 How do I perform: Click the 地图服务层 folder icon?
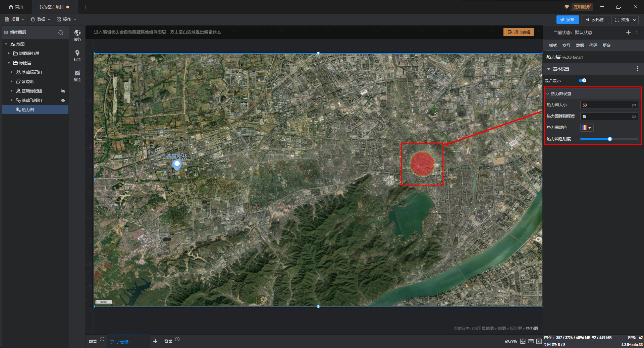pyautogui.click(x=15, y=53)
